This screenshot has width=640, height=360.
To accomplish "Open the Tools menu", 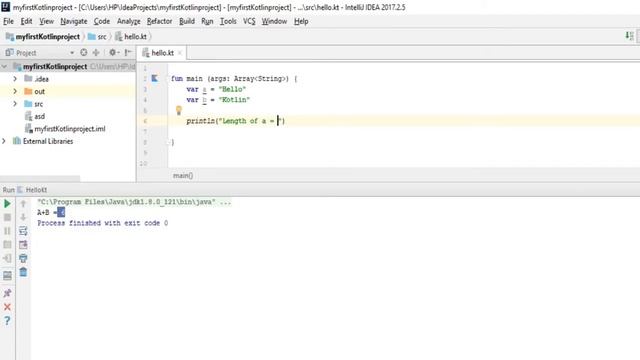I will [x=228, y=21].
